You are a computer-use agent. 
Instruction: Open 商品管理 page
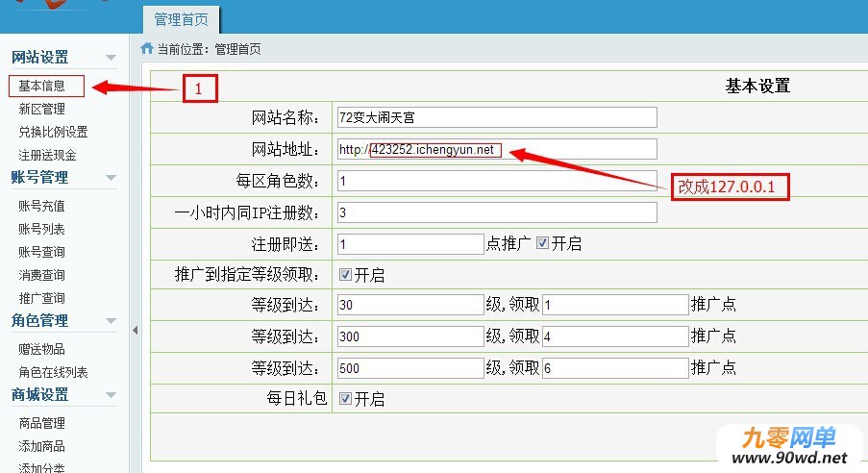click(x=41, y=423)
